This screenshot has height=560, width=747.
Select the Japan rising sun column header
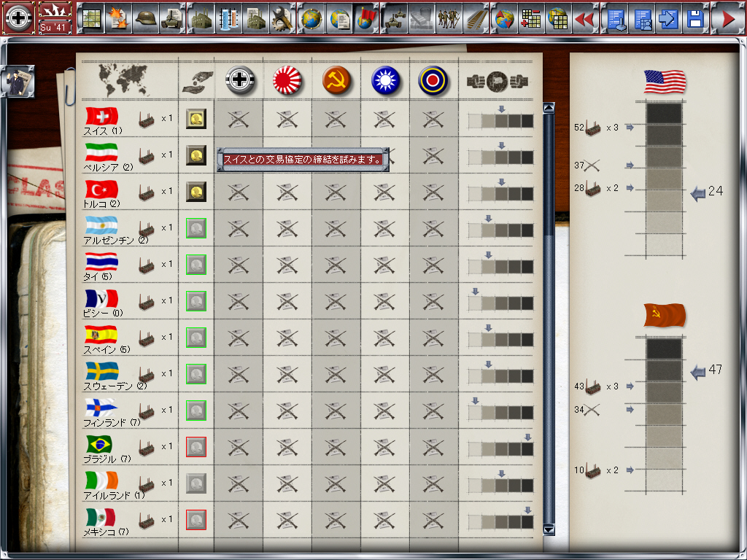point(287,80)
